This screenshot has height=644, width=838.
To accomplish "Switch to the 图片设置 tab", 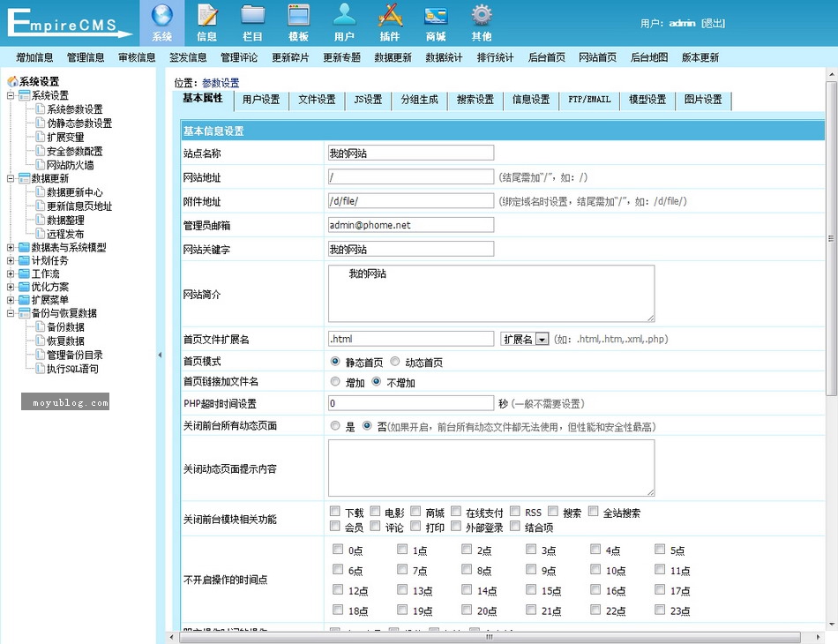I will [x=703, y=100].
